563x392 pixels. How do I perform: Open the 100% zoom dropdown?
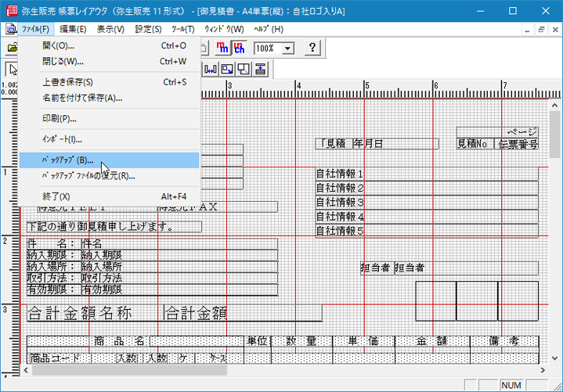287,48
